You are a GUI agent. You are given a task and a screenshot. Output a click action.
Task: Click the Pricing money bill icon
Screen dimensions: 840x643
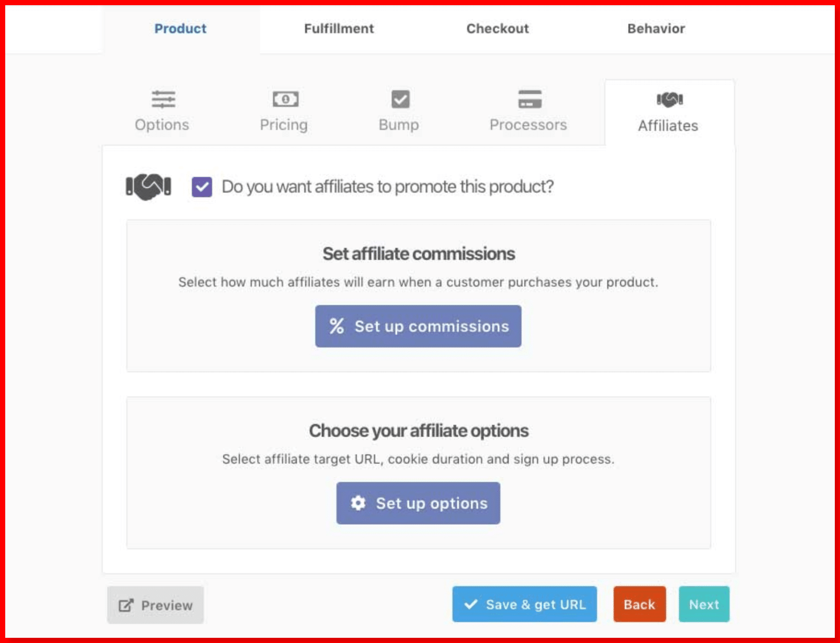point(286,99)
